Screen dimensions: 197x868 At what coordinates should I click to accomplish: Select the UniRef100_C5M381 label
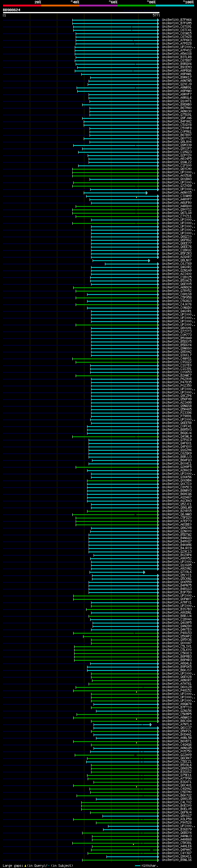[176, 843]
